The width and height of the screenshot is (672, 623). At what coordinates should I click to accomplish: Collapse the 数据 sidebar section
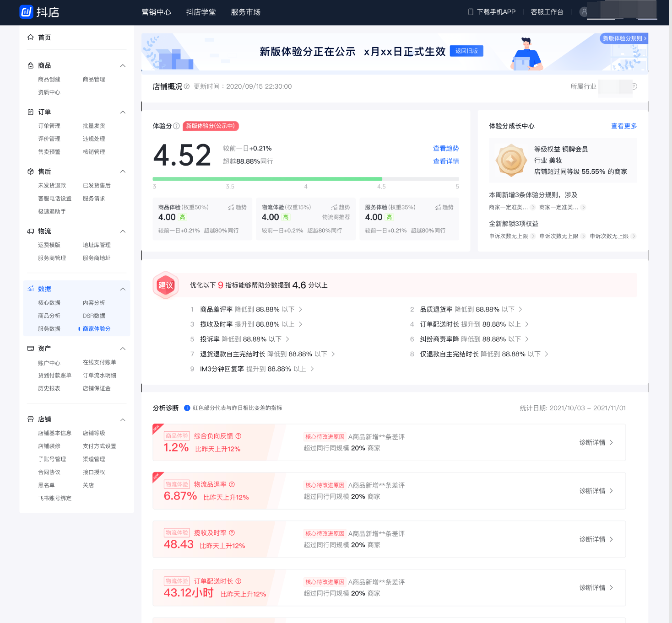tap(122, 289)
